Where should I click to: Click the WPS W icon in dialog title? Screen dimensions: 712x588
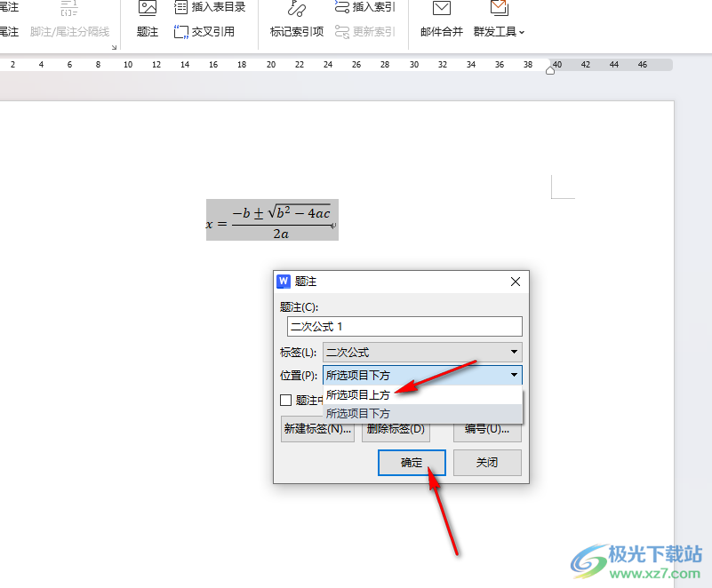point(284,282)
